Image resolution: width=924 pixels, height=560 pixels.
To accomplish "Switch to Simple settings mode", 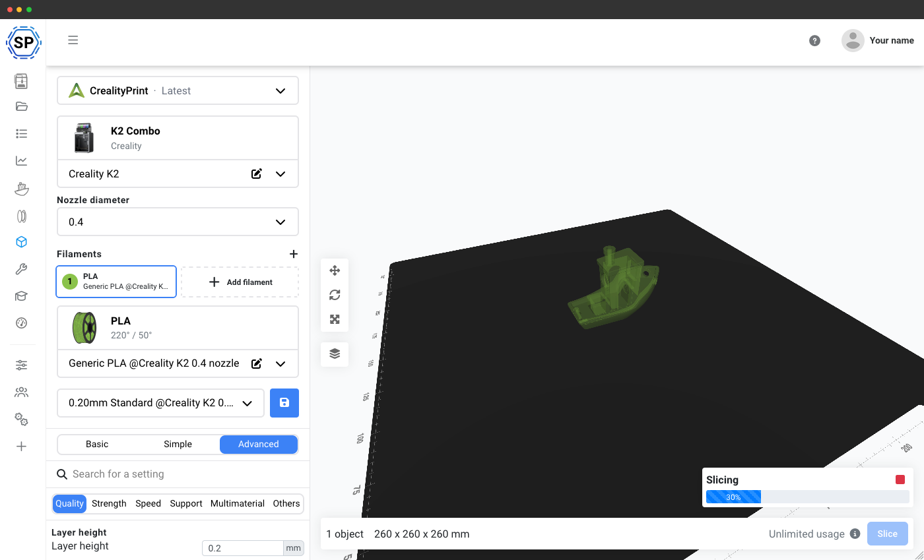I will (178, 445).
